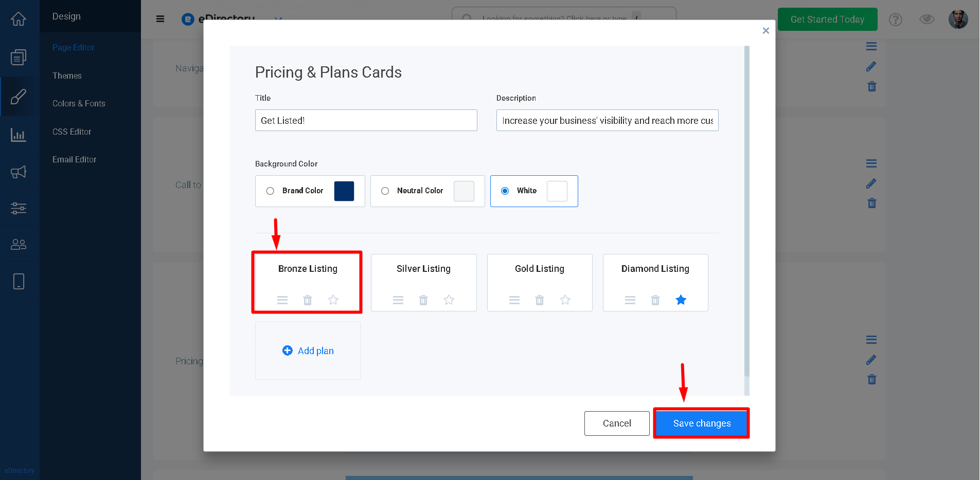Select the Design paintbrush icon in sidebar

point(19,96)
